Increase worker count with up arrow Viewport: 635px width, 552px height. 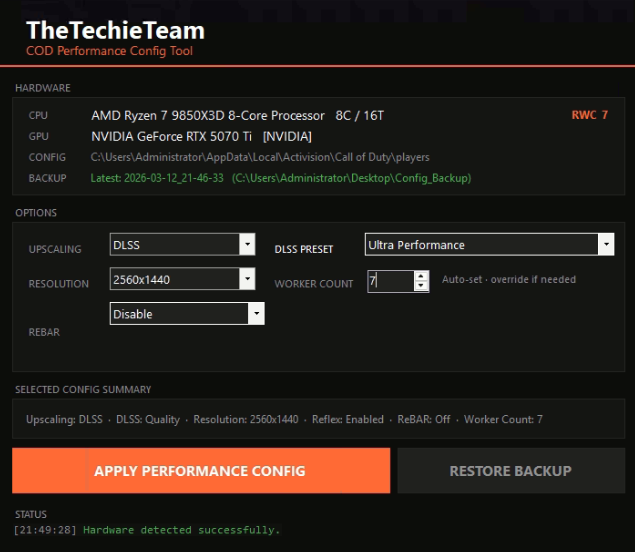[x=421, y=276]
